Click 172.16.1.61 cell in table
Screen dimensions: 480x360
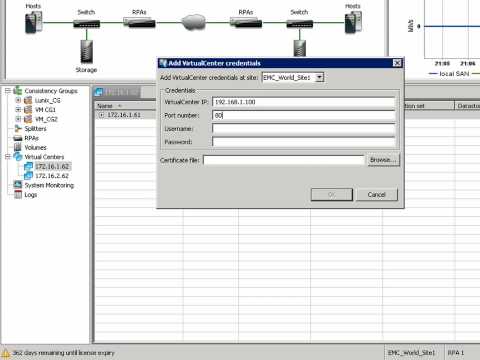(124, 115)
